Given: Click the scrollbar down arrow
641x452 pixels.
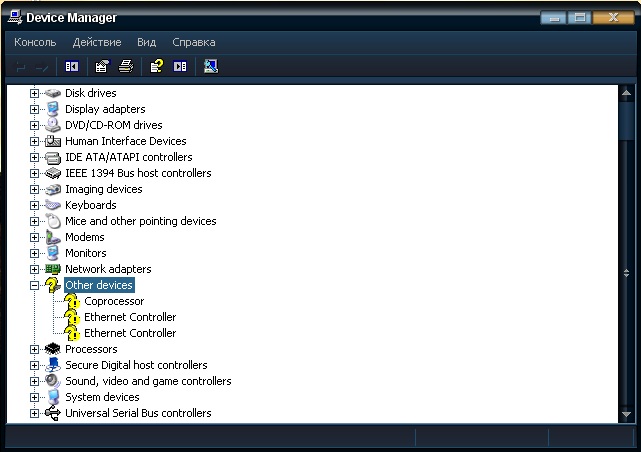Looking at the screenshot, I should [626, 414].
